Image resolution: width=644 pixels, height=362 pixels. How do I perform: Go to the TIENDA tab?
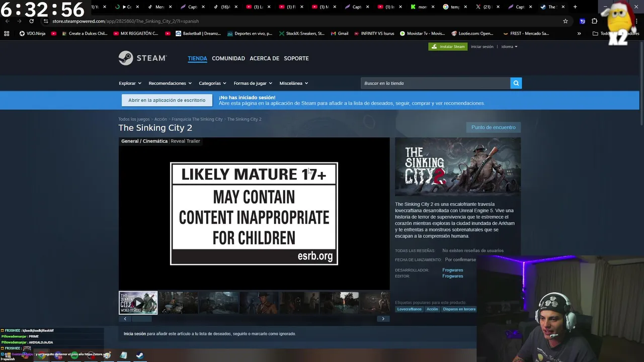click(x=197, y=58)
